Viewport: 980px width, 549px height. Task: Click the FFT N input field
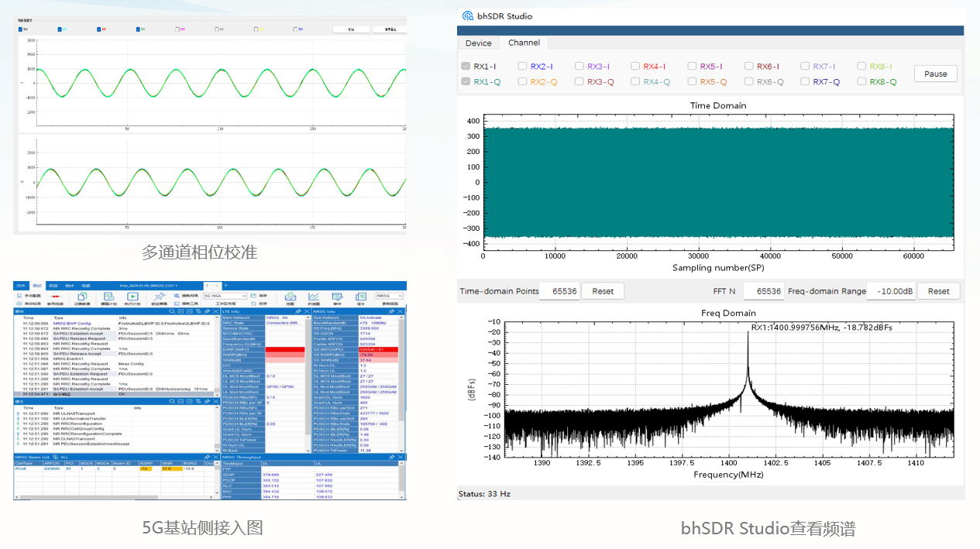(764, 291)
